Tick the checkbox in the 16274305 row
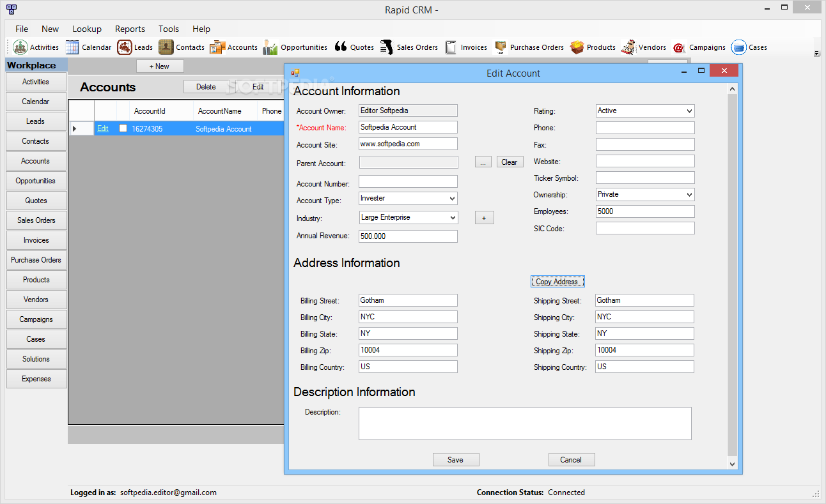Image resolution: width=826 pixels, height=504 pixels. [x=123, y=128]
